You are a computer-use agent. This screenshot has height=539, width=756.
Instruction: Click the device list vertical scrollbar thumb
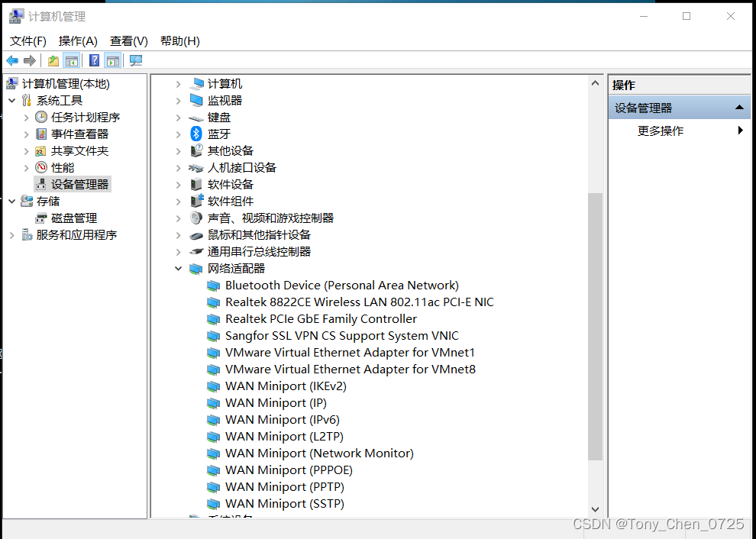click(595, 327)
